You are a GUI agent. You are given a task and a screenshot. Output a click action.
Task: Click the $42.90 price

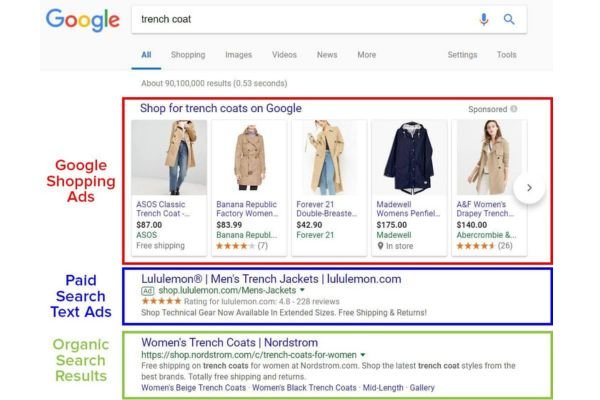tap(309, 225)
